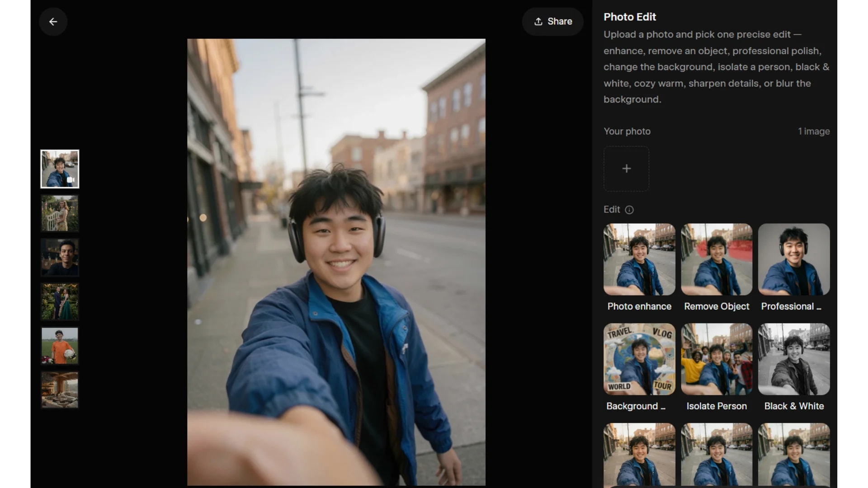
Task: Click the main selfie photo preview
Action: (x=336, y=262)
